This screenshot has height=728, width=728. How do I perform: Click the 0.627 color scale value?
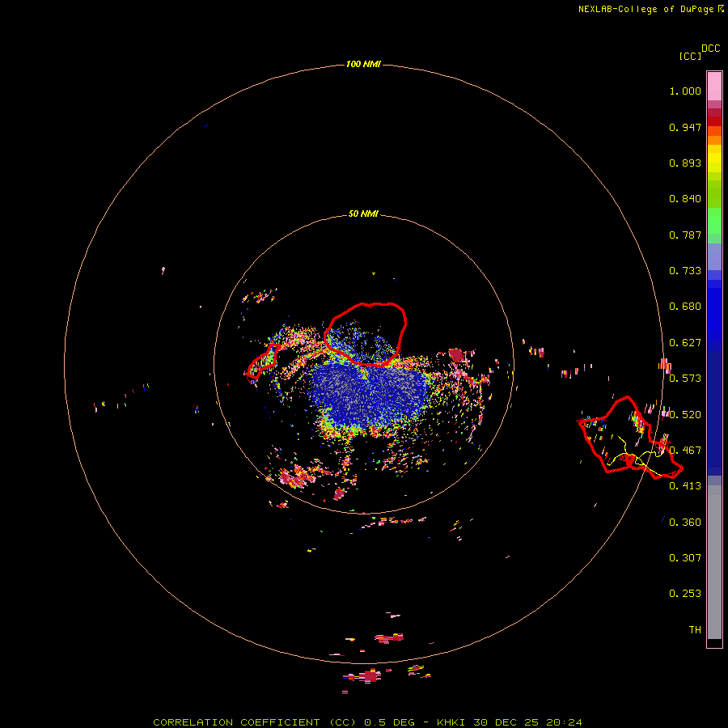(x=685, y=343)
